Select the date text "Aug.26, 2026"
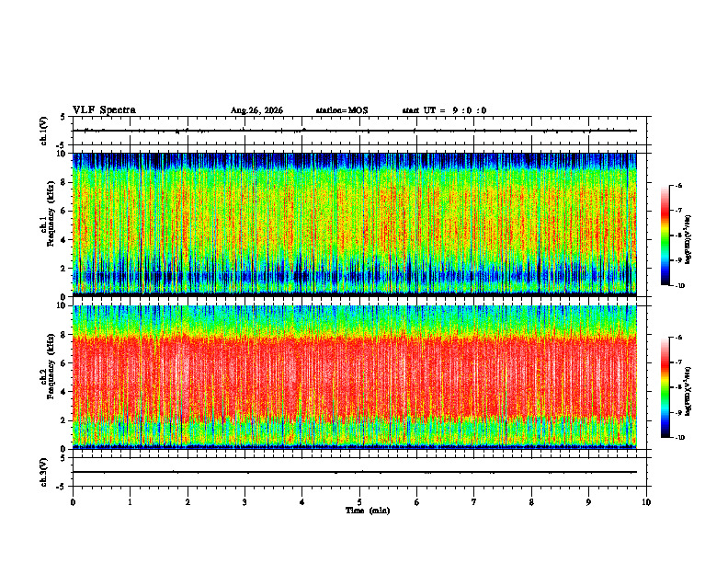The height and width of the screenshot is (563, 728). coord(256,110)
